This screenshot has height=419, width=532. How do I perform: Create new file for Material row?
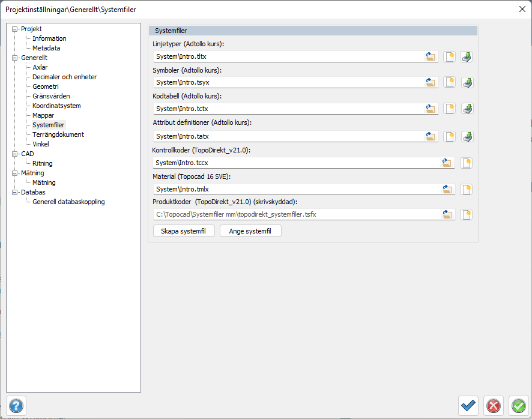(466, 189)
